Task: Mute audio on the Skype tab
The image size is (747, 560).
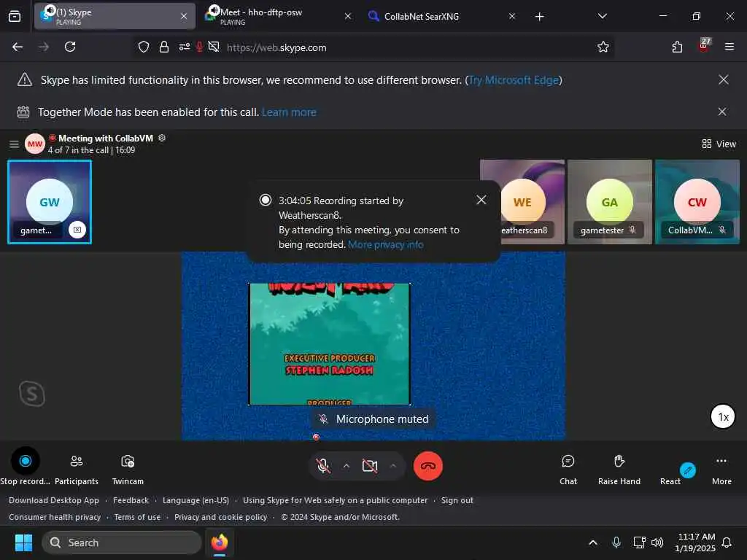Action: tap(50, 10)
